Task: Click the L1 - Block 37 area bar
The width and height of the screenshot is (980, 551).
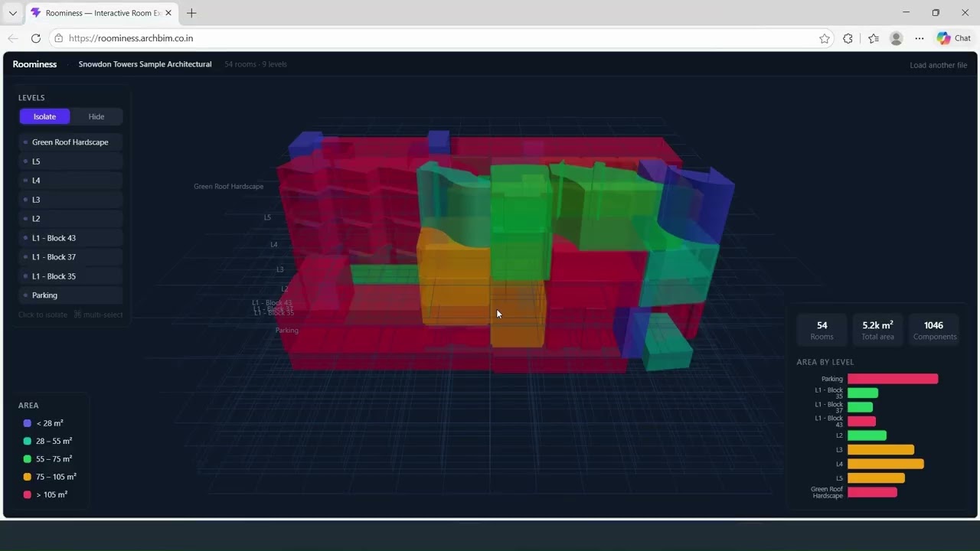Action: (x=860, y=407)
